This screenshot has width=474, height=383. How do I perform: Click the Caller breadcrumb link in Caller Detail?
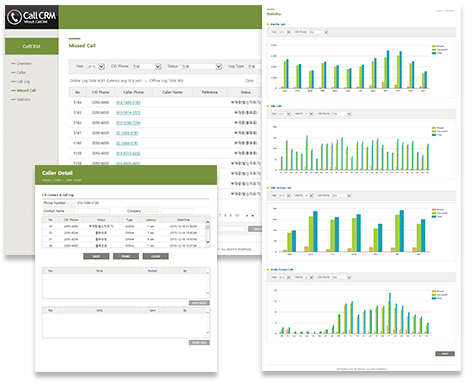click(58, 180)
